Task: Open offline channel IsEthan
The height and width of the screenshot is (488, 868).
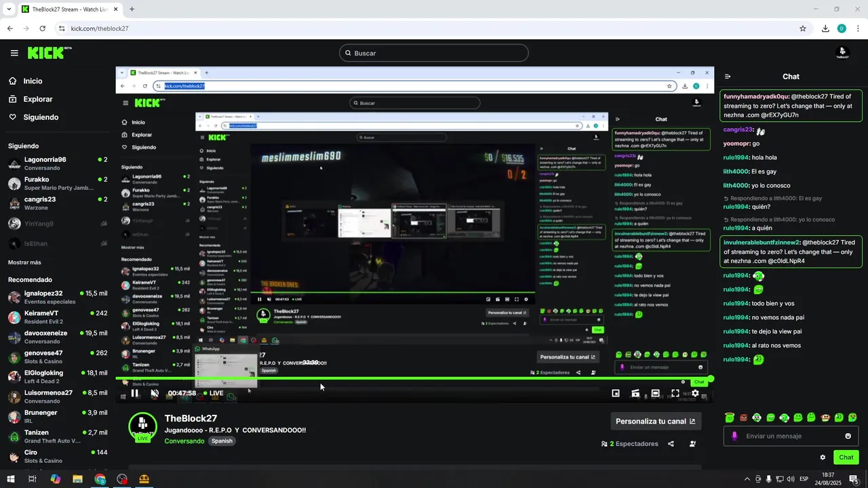Action: (x=58, y=243)
